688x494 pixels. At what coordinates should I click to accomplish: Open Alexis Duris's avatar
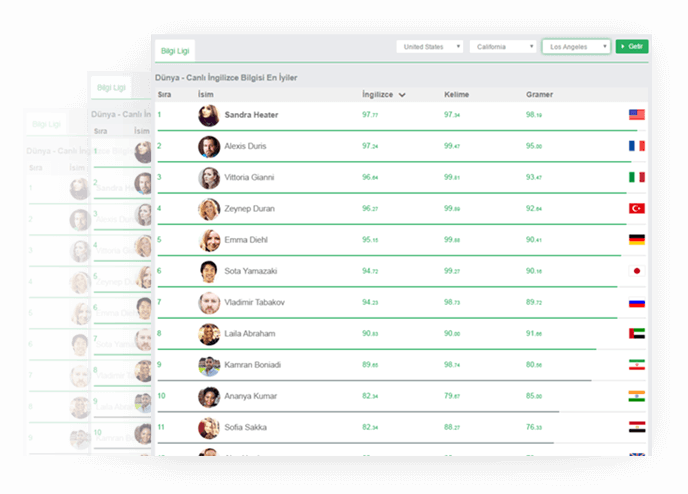click(x=209, y=147)
